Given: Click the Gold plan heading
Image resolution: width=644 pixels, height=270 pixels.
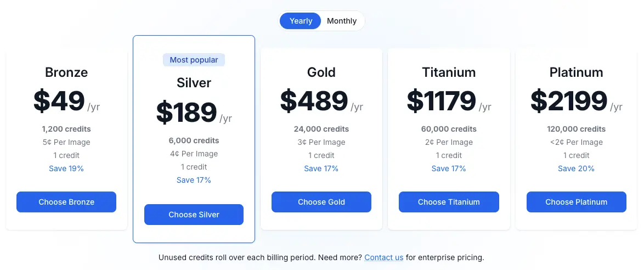Looking at the screenshot, I should point(321,72).
